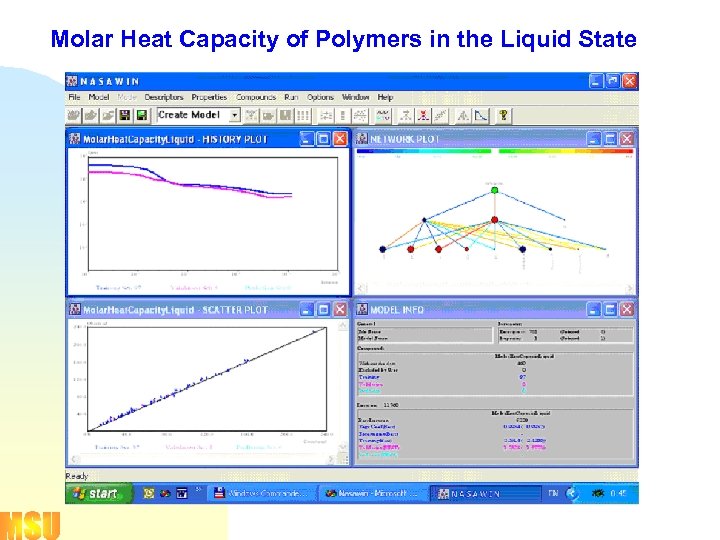Screen dimensions: 720x540
Task: Open the Options menu
Action: 320,97
